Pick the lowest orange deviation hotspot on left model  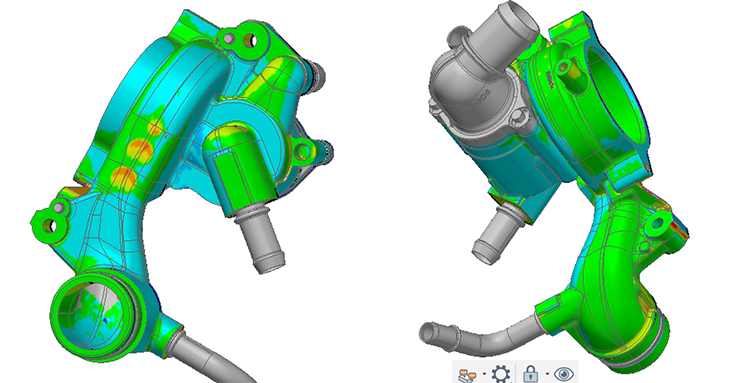point(123,176)
